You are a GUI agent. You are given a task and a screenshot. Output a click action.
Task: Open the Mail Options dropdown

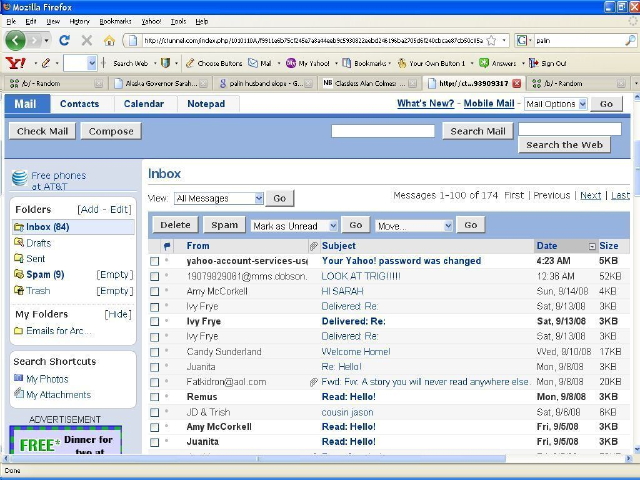(555, 104)
